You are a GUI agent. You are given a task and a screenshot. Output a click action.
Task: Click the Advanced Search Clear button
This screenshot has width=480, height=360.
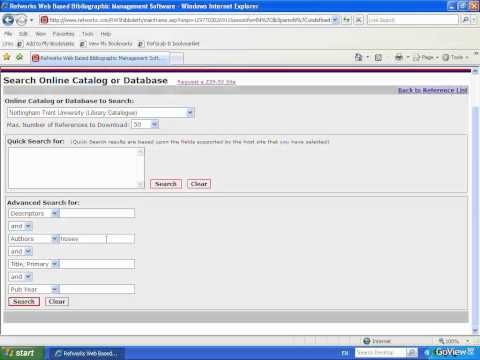57,301
